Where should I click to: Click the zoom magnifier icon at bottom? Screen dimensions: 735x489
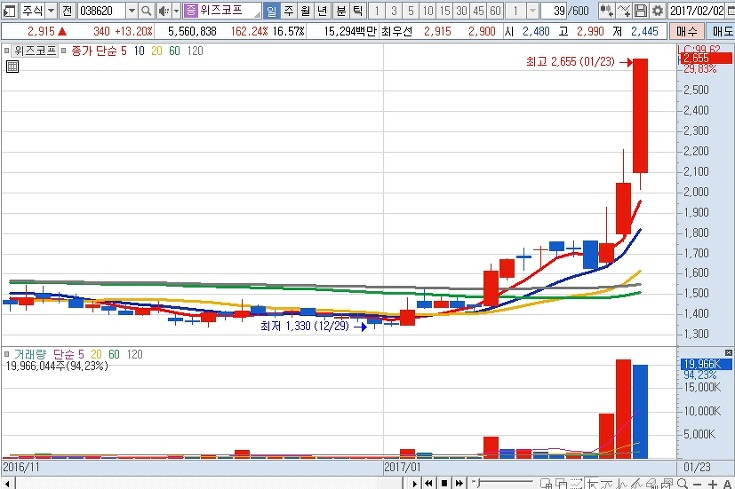click(682, 483)
